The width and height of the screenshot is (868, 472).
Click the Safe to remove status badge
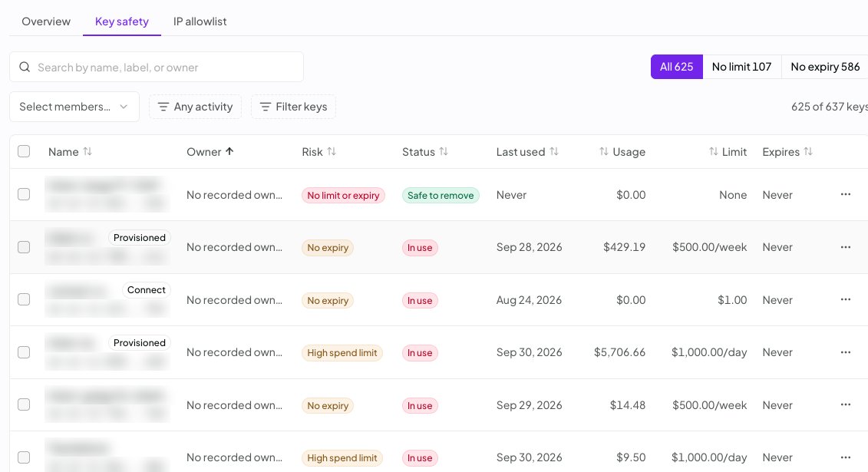(441, 196)
